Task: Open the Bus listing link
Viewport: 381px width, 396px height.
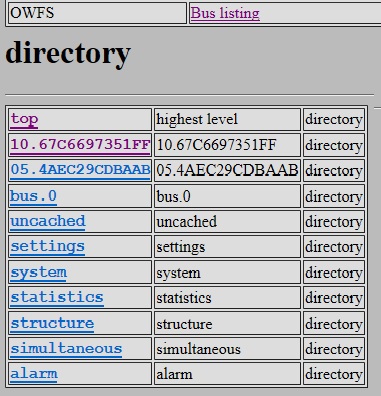Action: click(x=225, y=13)
